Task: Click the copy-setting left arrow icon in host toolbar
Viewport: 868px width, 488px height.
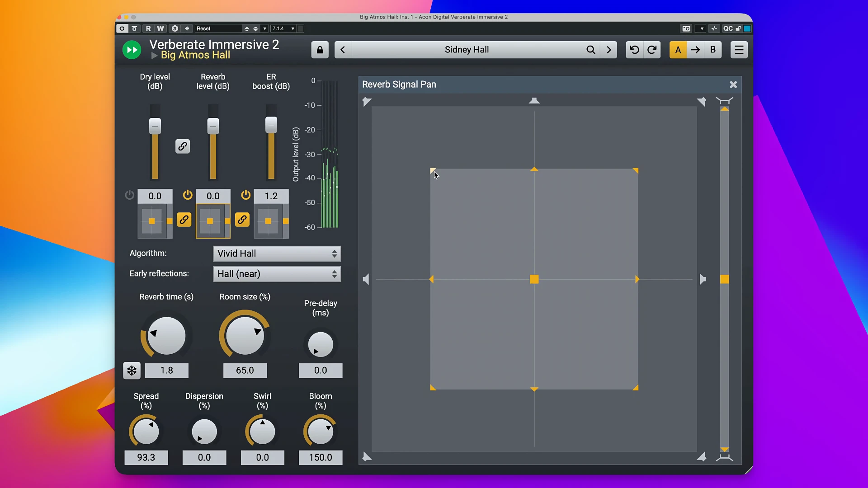Action: pyautogui.click(x=187, y=28)
